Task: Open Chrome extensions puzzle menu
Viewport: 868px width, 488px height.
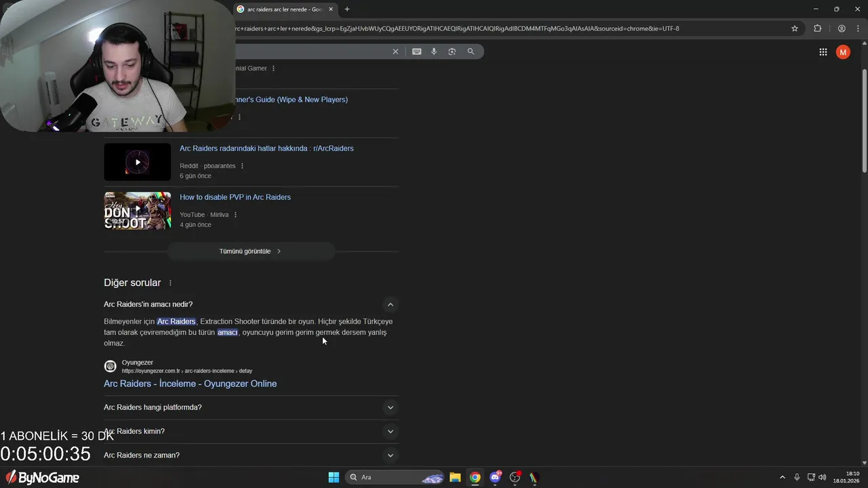Action: coord(817,28)
